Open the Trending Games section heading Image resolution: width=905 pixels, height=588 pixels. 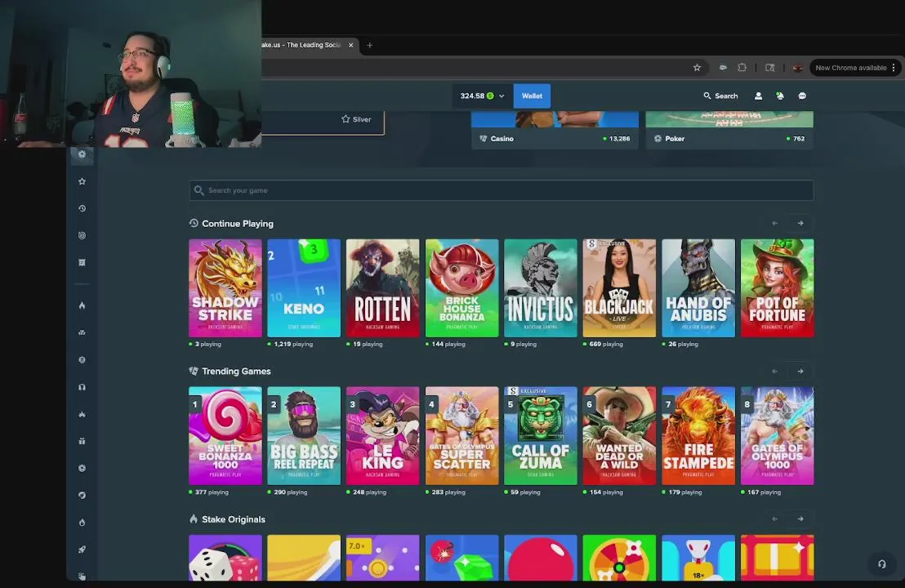point(236,371)
